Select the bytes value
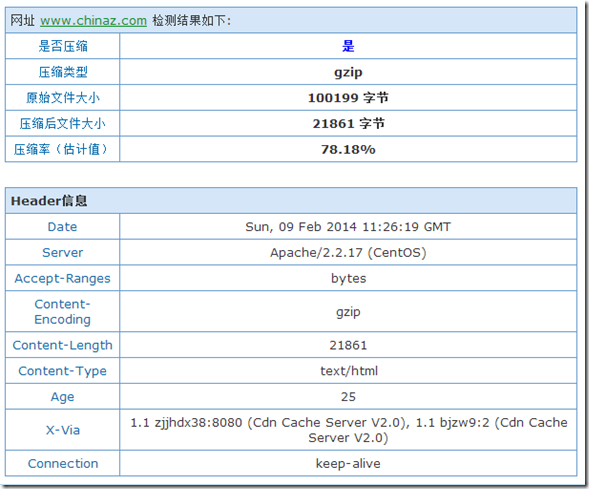Image resolution: width=589 pixels, height=489 pixels. pos(348,279)
